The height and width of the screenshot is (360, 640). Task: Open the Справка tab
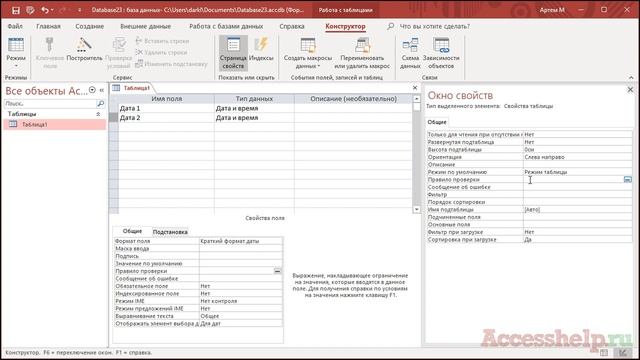coord(291,26)
